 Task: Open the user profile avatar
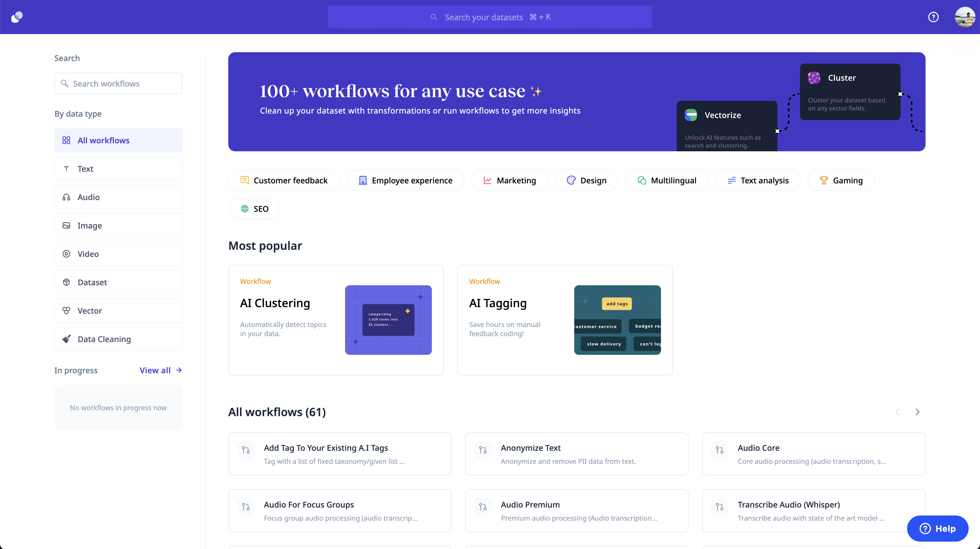point(965,17)
